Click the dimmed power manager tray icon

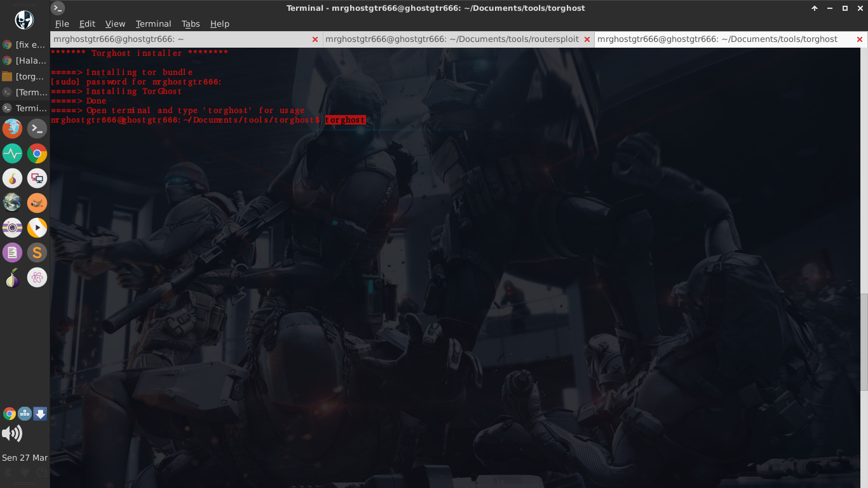[x=41, y=472]
